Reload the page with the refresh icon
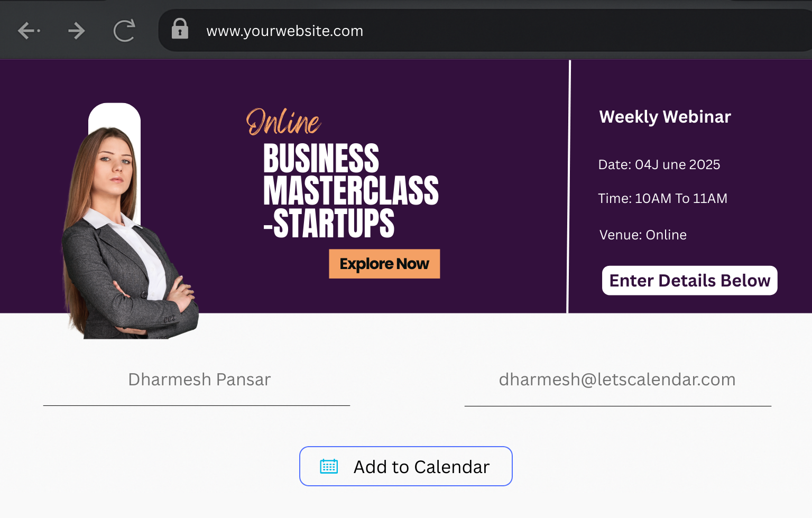This screenshot has height=518, width=812. pyautogui.click(x=124, y=31)
